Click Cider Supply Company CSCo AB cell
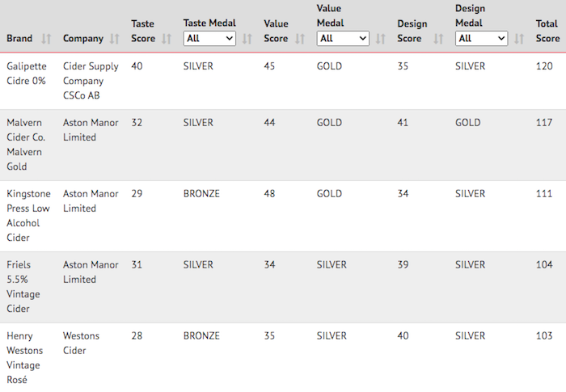566x392 pixels. [91, 81]
